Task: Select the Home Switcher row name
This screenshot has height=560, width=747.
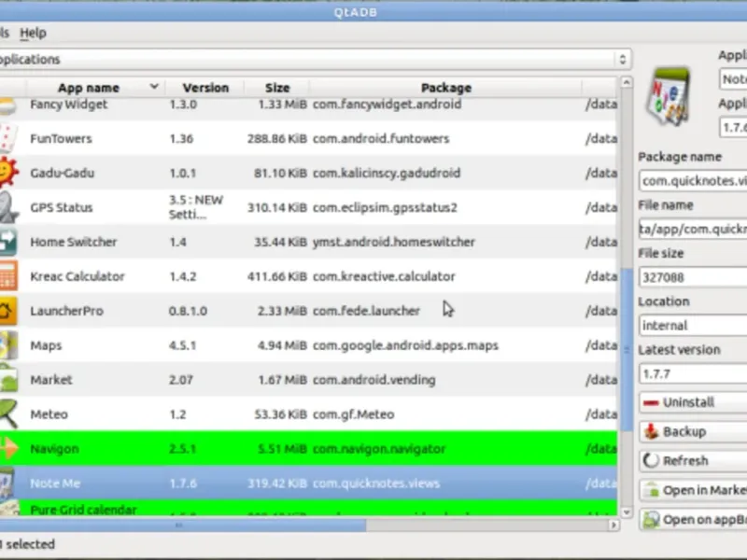Action: (x=74, y=242)
